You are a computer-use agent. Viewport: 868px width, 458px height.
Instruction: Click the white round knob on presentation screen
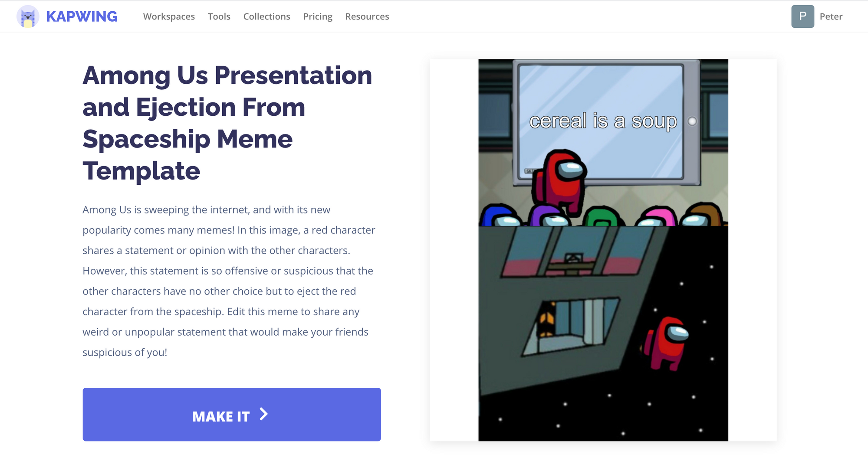692,121
